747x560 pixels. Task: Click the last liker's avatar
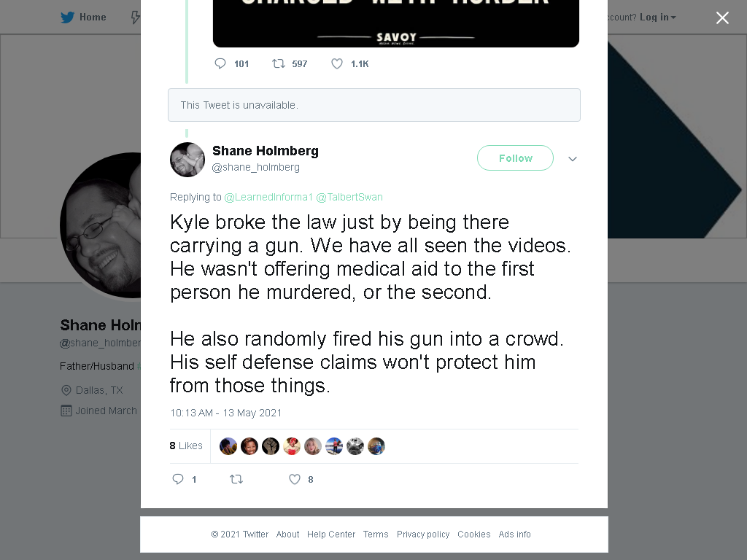376,446
